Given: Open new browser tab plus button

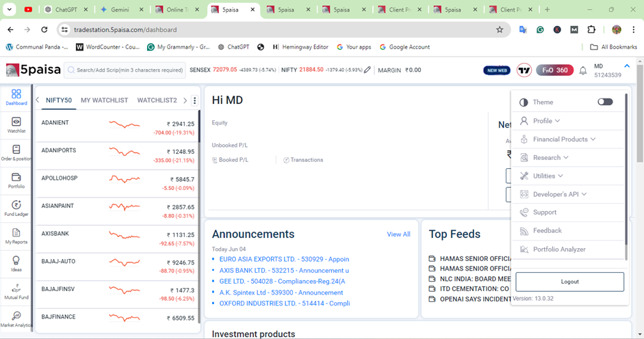Looking at the screenshot, I should point(547,10).
